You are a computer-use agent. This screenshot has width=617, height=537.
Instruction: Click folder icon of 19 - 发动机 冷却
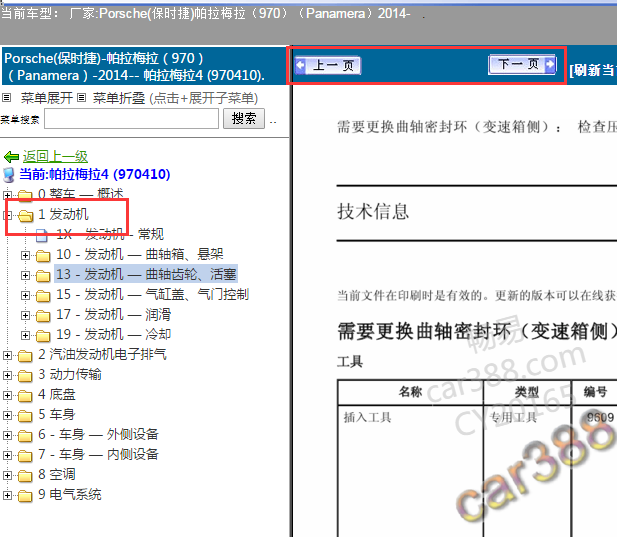(43, 336)
